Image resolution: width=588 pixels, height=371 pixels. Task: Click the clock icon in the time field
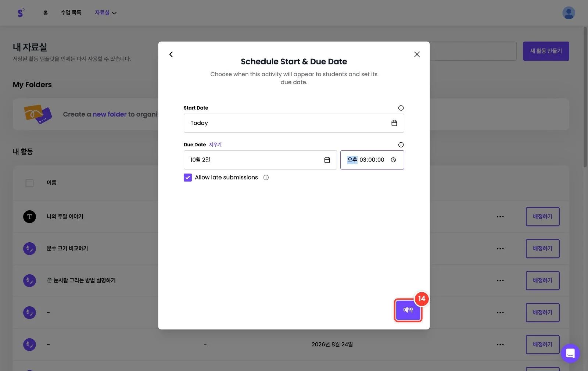pos(393,160)
